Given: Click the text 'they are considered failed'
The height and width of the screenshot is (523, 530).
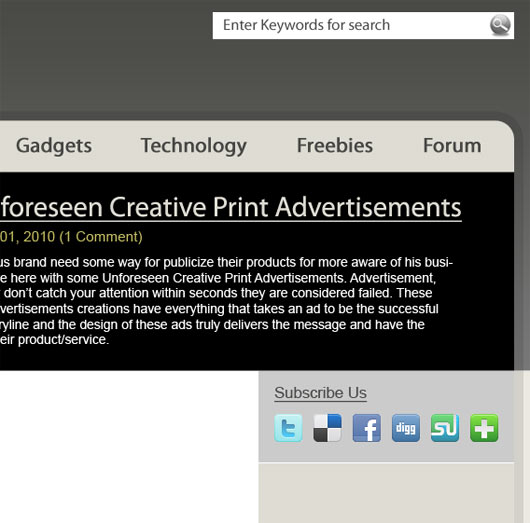Looking at the screenshot, I should pos(316,293).
